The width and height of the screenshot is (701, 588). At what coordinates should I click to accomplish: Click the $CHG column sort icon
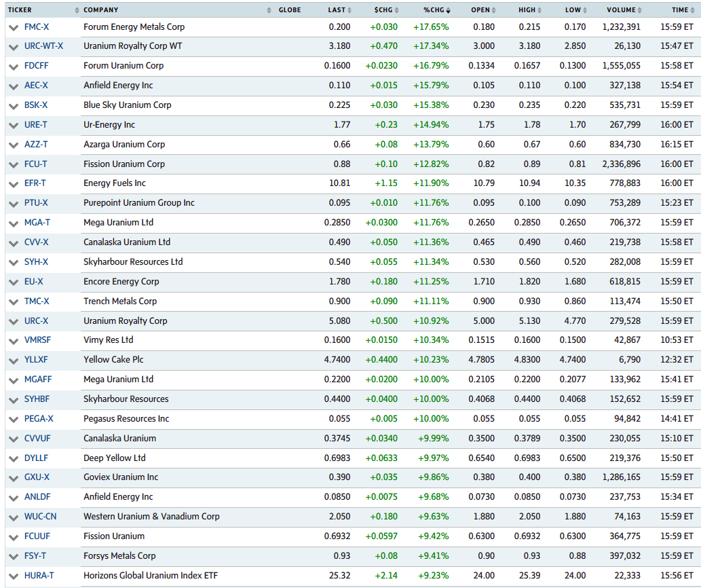tap(396, 10)
